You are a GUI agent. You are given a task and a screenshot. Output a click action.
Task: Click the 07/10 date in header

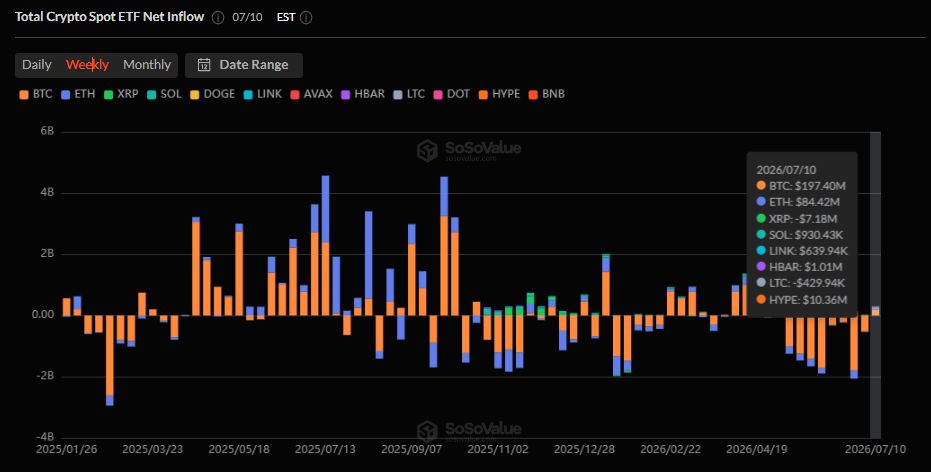pos(247,18)
